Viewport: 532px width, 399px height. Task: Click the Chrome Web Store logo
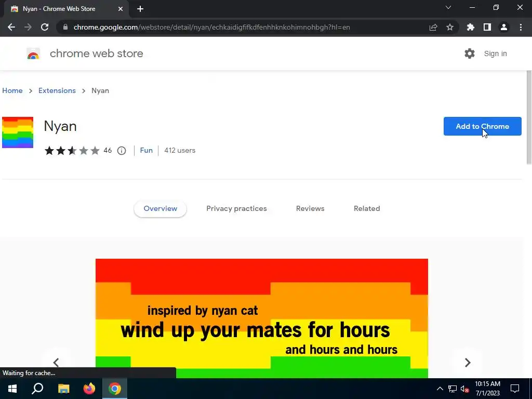[33, 54]
